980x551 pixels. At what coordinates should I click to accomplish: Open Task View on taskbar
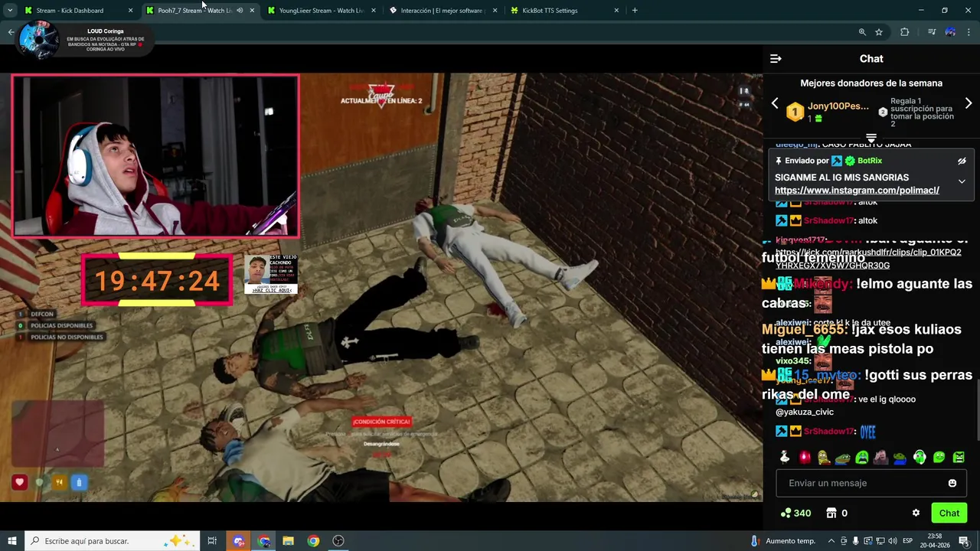click(x=212, y=541)
